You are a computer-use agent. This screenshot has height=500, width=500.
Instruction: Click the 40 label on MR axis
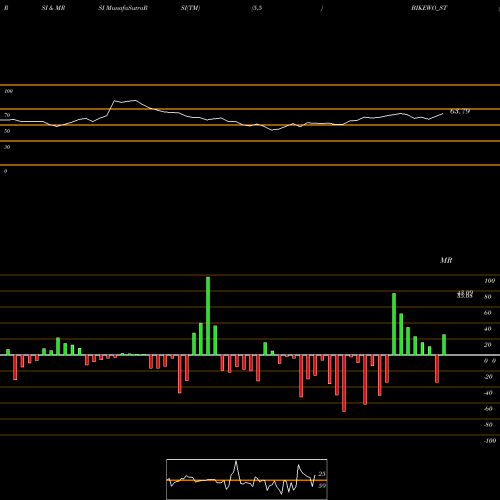pyautogui.click(x=488, y=329)
